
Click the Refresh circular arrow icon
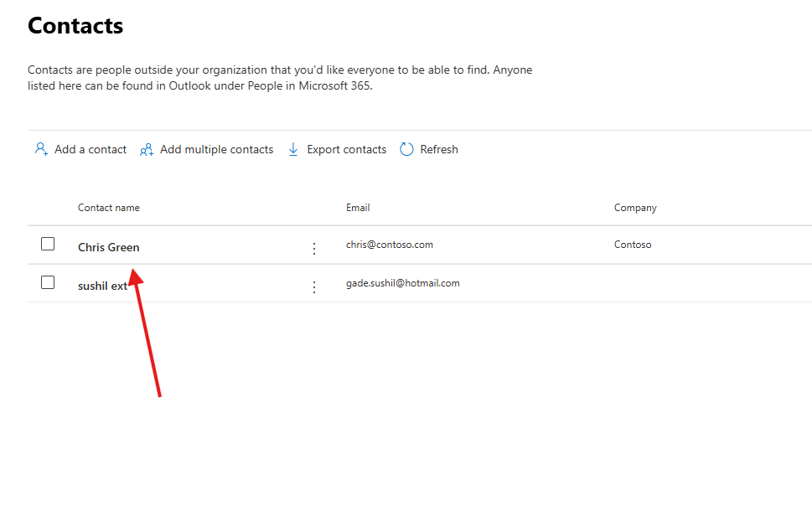point(407,149)
